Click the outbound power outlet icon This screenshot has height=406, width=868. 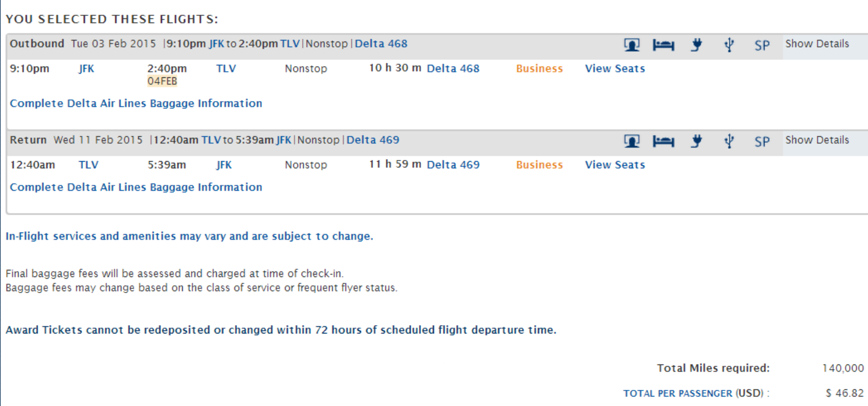[x=697, y=45]
